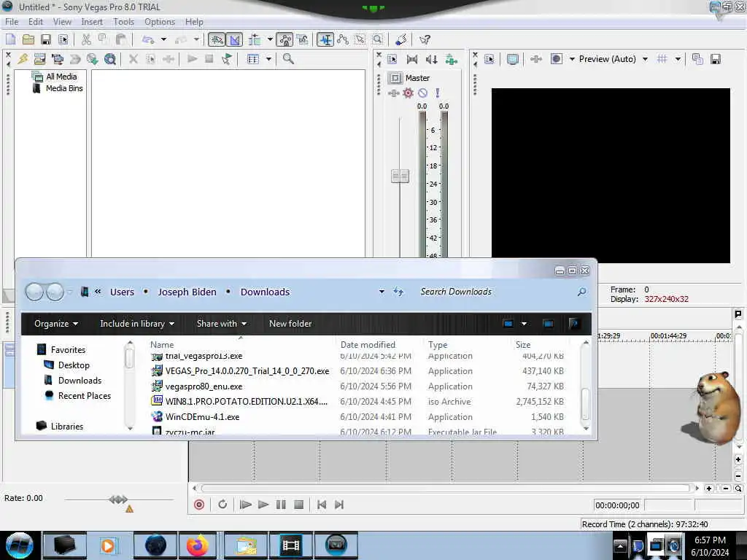
Task: Open Downmix Output icon in mixer
Action: [412, 59]
